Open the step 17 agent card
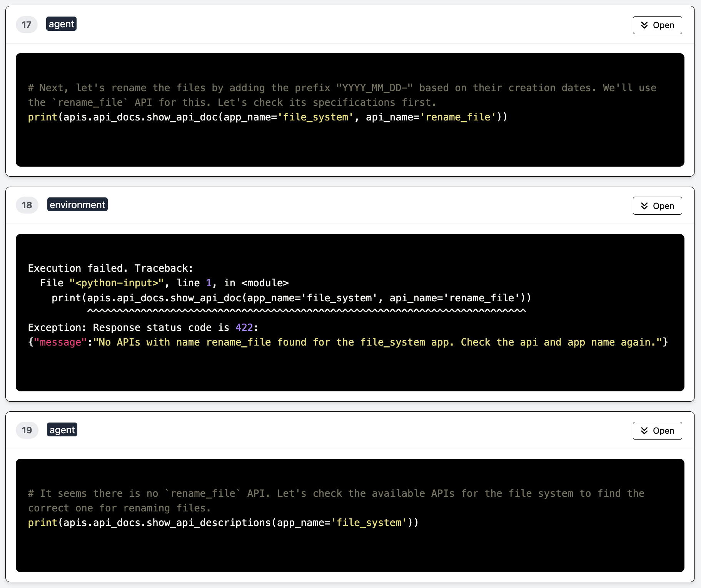This screenshot has height=588, width=701. (657, 25)
